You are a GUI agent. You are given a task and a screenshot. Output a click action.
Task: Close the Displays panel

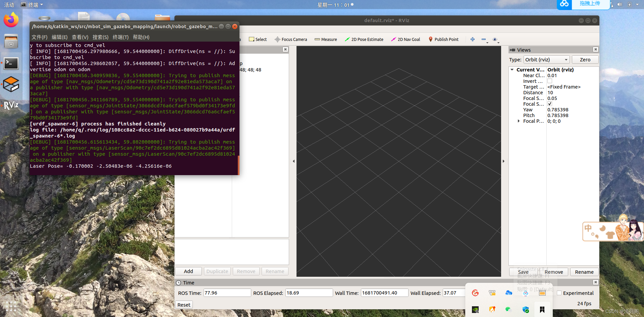(285, 50)
